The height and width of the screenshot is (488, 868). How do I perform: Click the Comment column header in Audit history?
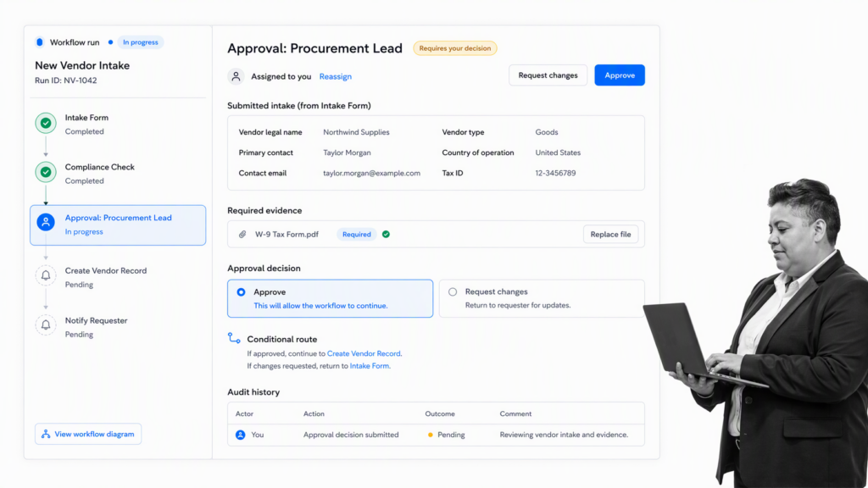point(515,413)
